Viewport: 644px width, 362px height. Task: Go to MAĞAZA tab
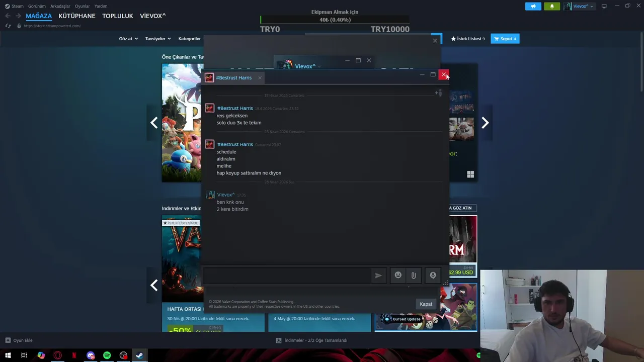pos(39,16)
